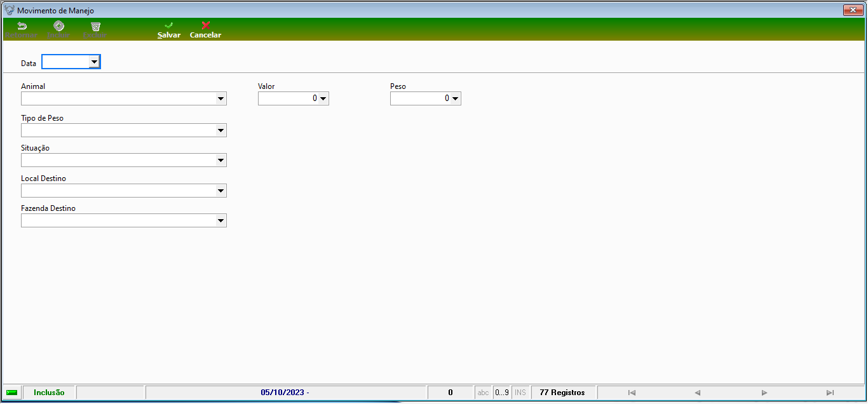Click the Inclusão mode status text

coord(49,393)
